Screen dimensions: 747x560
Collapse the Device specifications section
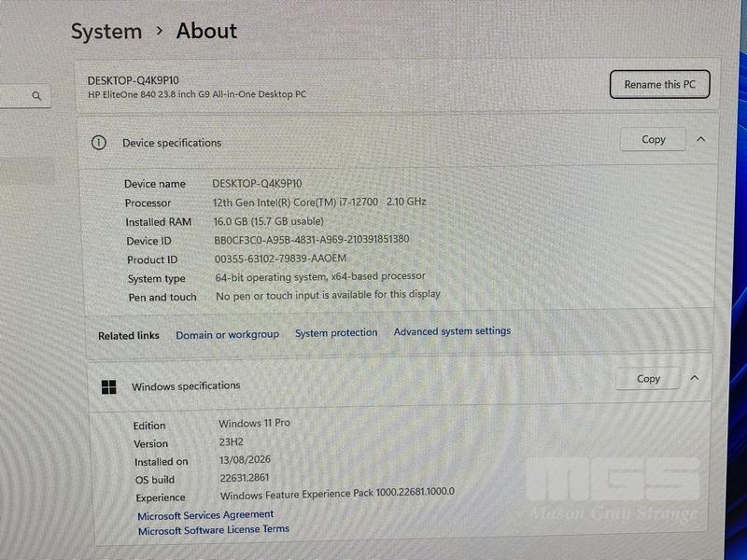[701, 139]
